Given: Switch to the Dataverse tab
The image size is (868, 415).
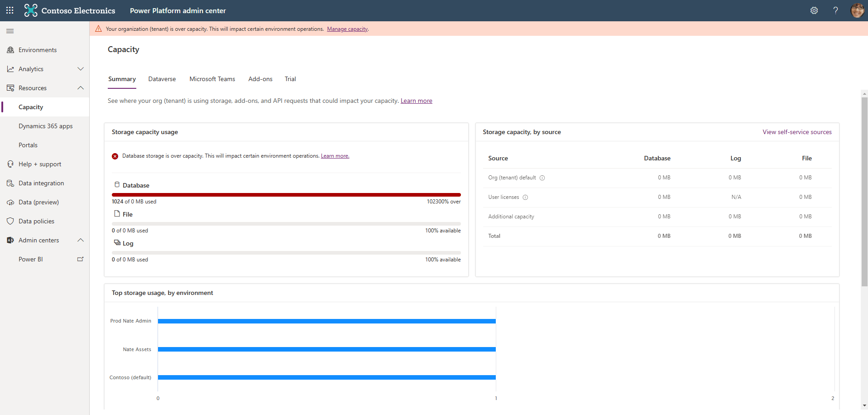Looking at the screenshot, I should point(162,79).
